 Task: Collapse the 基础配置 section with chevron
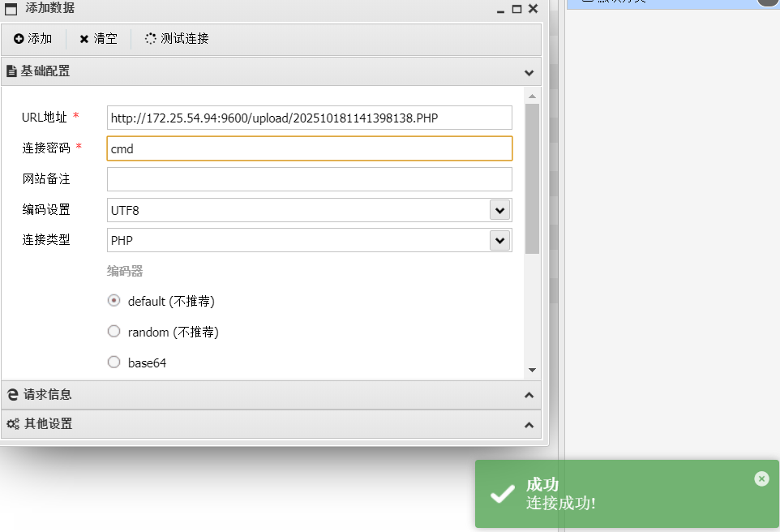tap(529, 73)
